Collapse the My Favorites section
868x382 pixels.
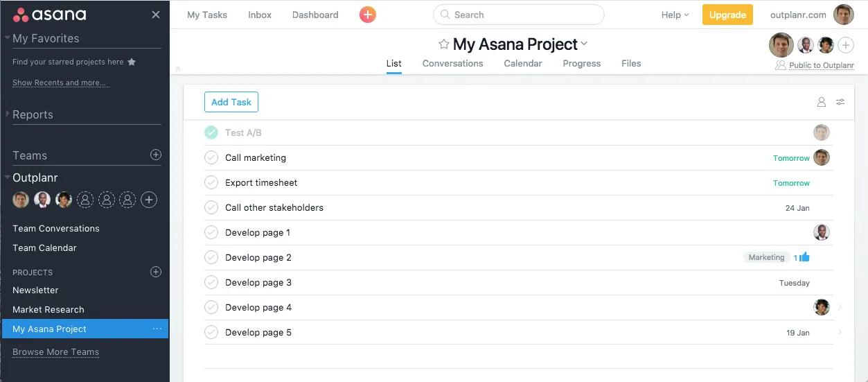(x=7, y=38)
